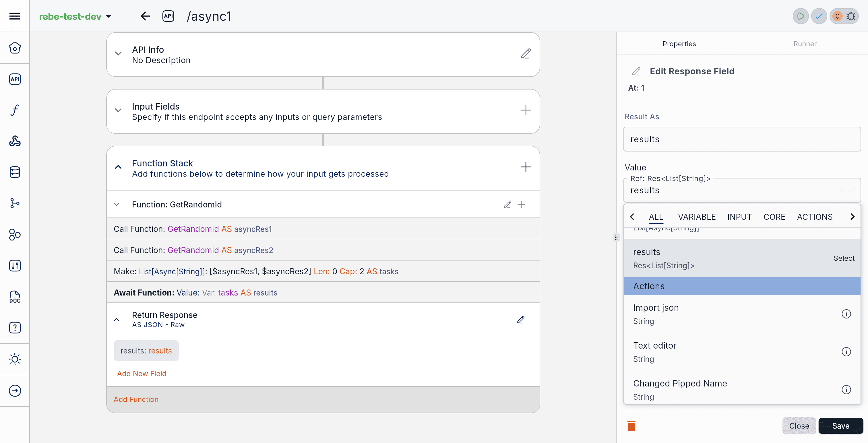Screen dimensions: 868x443
Task: Show info for Text editor action
Action: point(846,351)
